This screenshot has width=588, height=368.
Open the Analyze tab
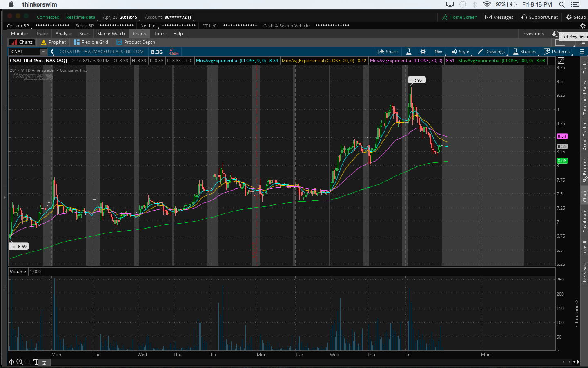(x=63, y=34)
